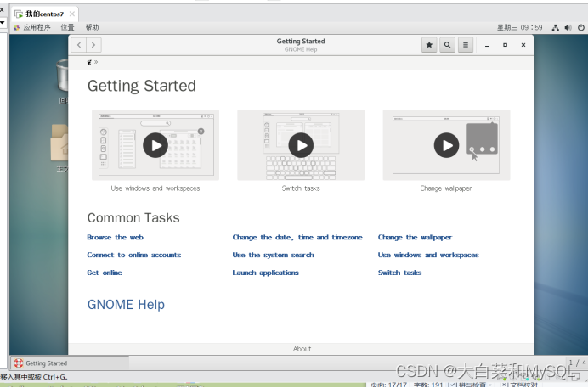Screen dimensions: 588x388
Task: Close the Getting Started window
Action: click(x=523, y=45)
